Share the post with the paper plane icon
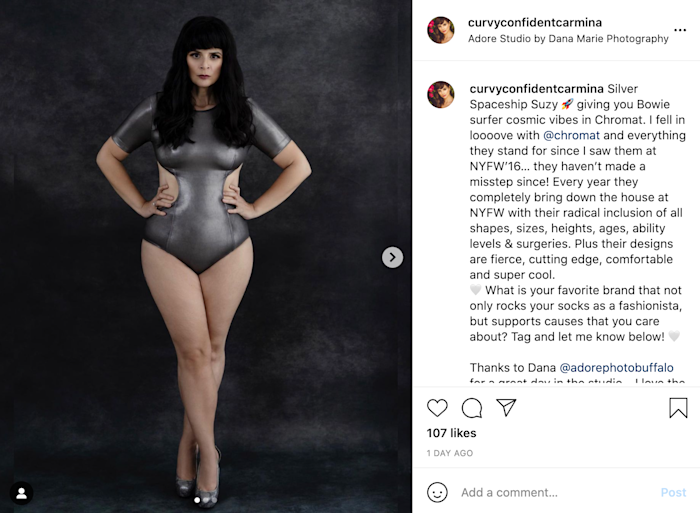 (506, 407)
